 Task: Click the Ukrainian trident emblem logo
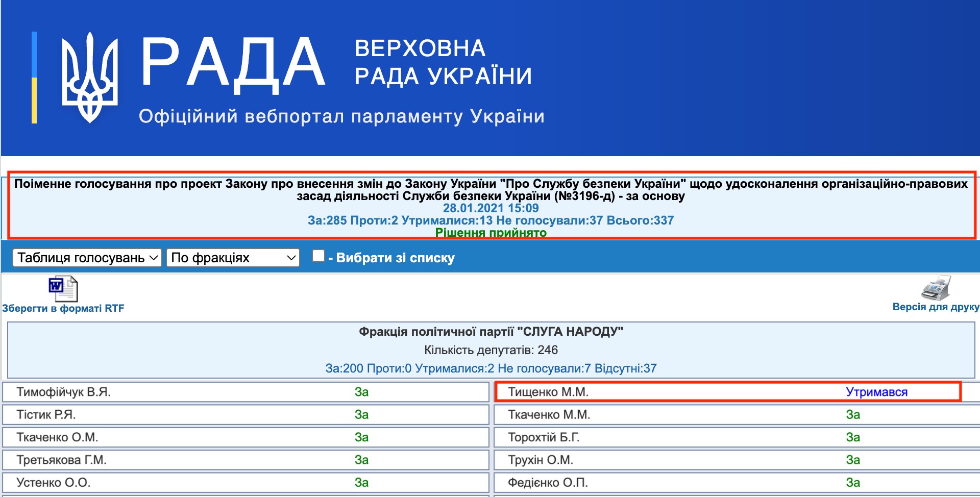[x=90, y=78]
